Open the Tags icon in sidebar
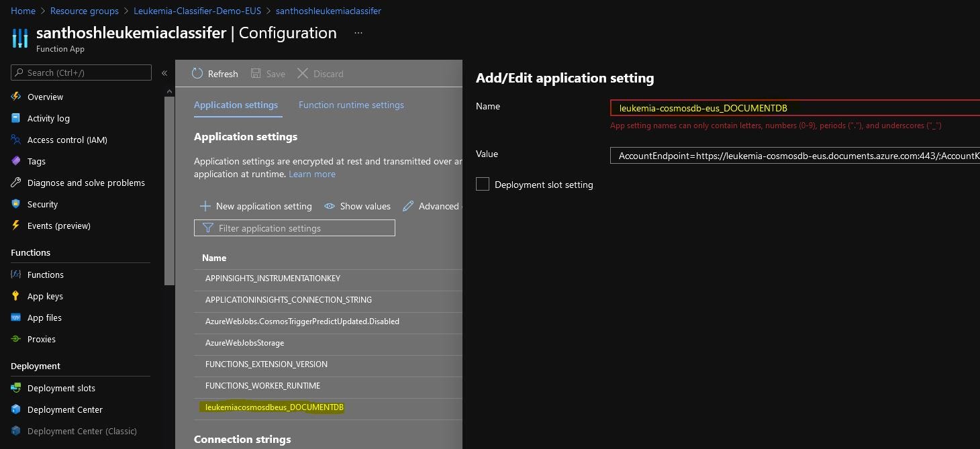 tap(16, 161)
